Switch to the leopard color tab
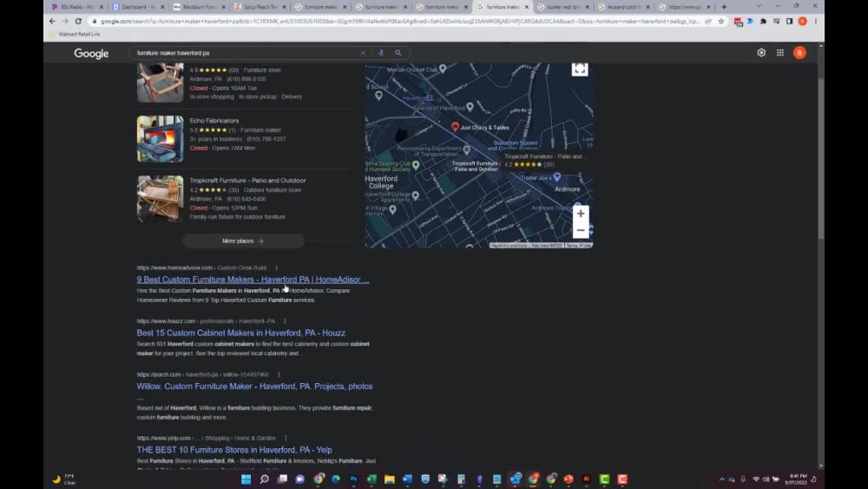Image resolution: width=868 pixels, height=489 pixels. pos(624,7)
